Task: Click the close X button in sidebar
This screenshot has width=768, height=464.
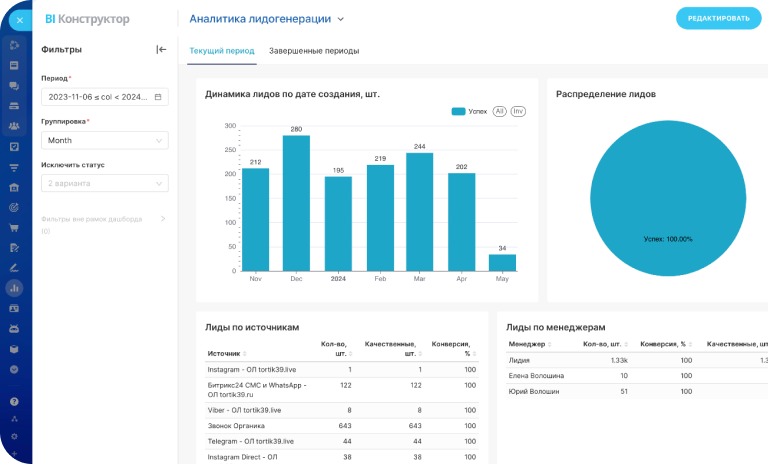Action: point(19,19)
